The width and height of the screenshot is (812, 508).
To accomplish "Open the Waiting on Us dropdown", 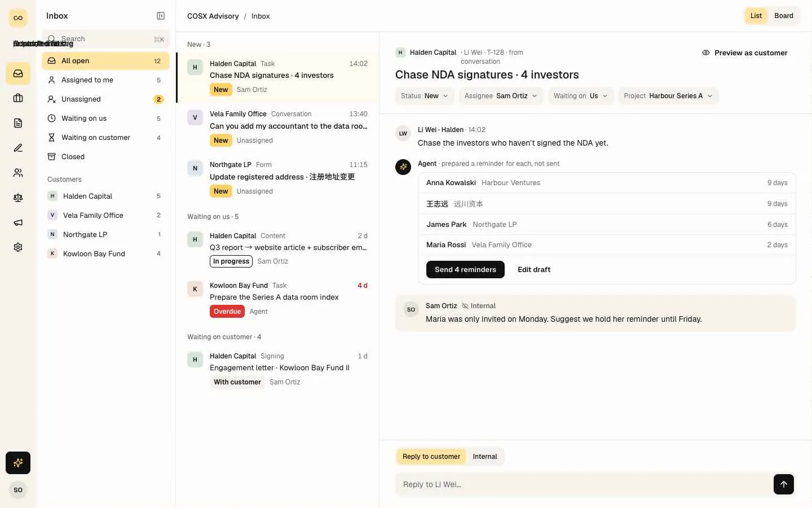I will 581,96.
